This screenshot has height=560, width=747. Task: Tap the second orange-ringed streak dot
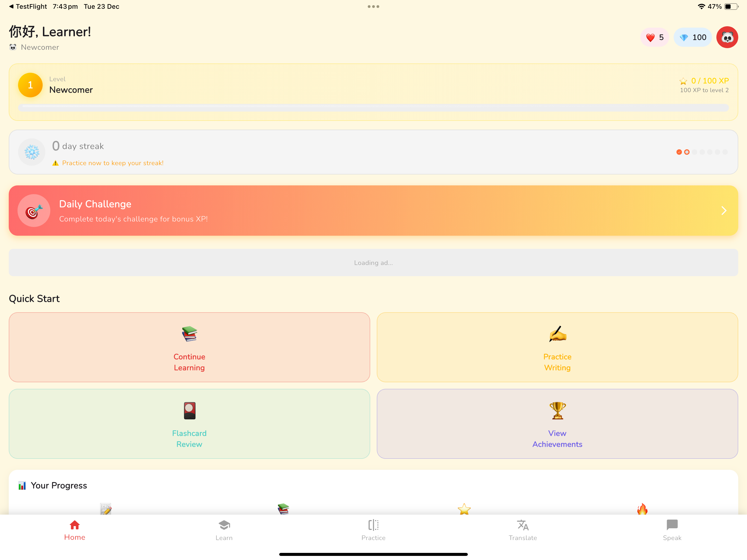click(687, 152)
